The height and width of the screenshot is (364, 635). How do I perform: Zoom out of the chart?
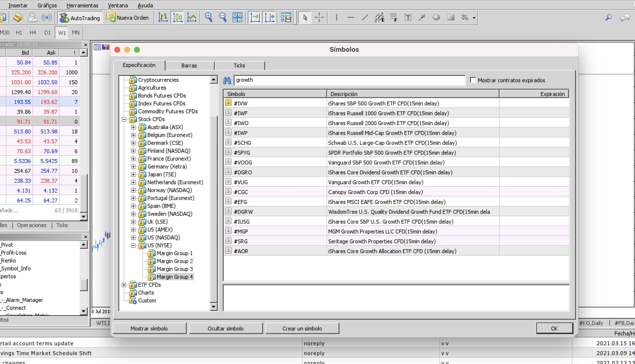click(x=223, y=17)
